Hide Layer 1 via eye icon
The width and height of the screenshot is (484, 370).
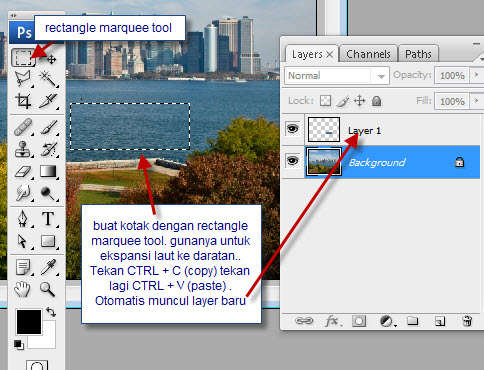click(x=293, y=129)
